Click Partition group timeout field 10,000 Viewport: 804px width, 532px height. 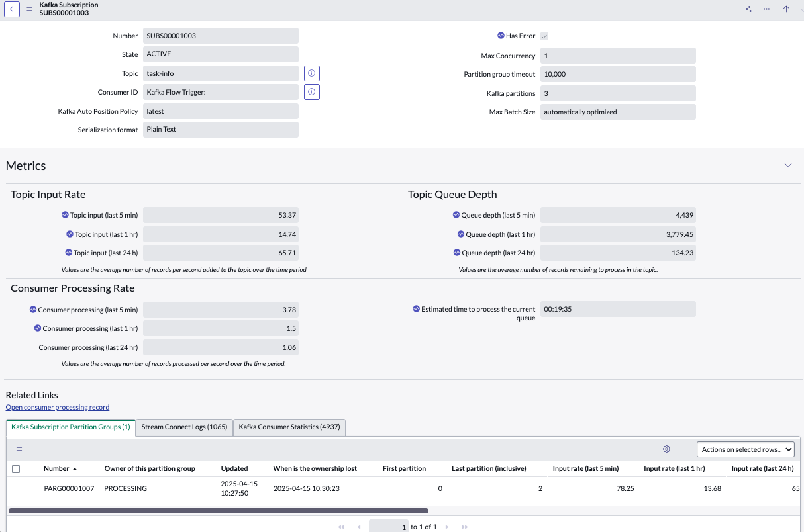coord(618,74)
